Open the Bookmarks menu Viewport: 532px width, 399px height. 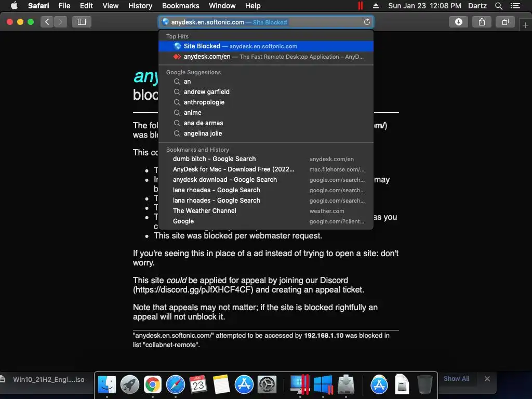(x=180, y=6)
